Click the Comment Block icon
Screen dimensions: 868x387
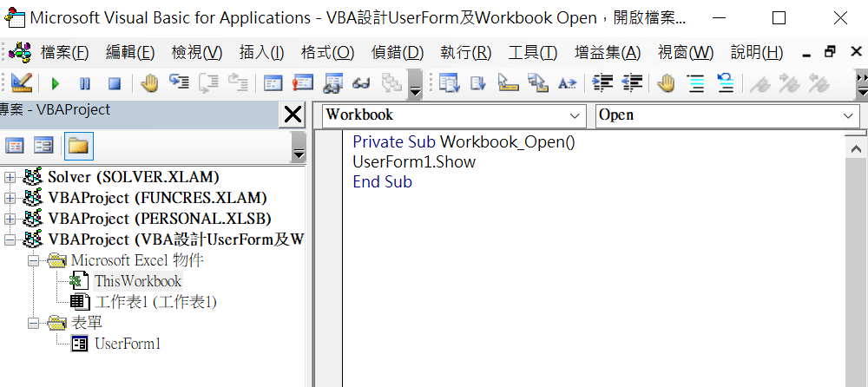(696, 83)
